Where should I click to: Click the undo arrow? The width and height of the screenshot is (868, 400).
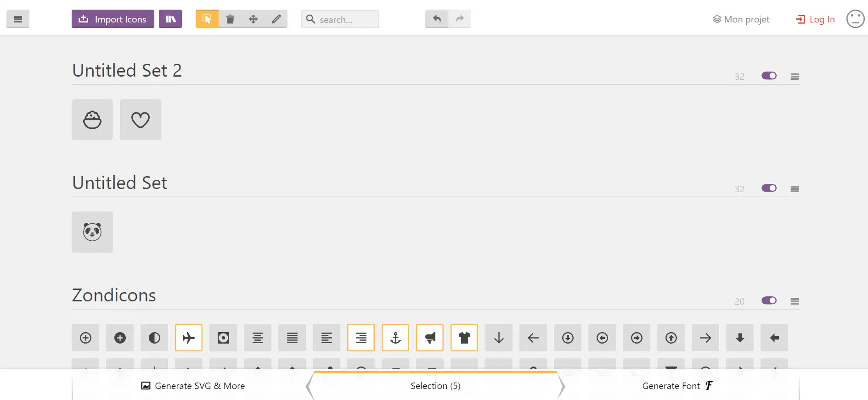click(x=437, y=19)
